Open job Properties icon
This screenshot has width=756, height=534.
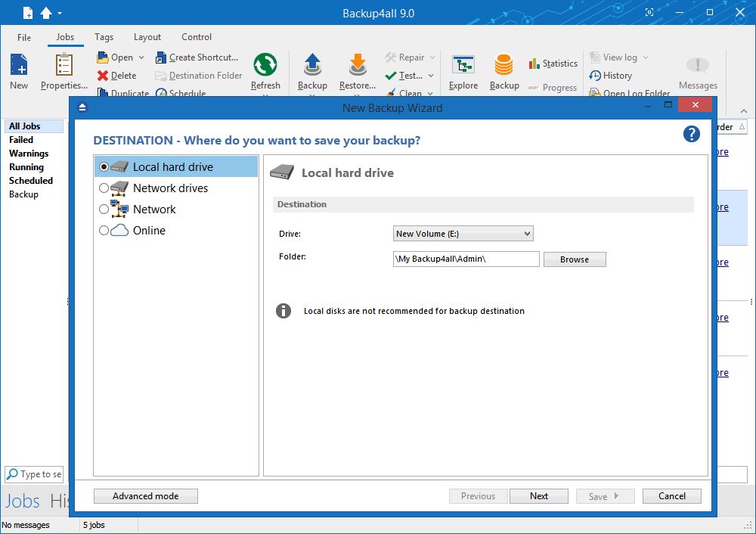click(x=64, y=64)
